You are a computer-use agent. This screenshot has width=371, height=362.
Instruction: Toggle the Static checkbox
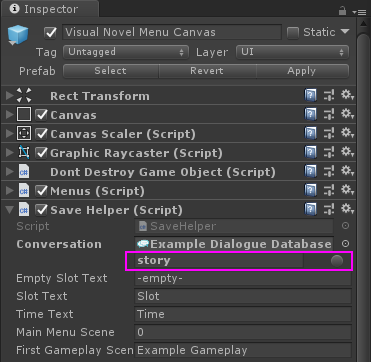pos(293,33)
